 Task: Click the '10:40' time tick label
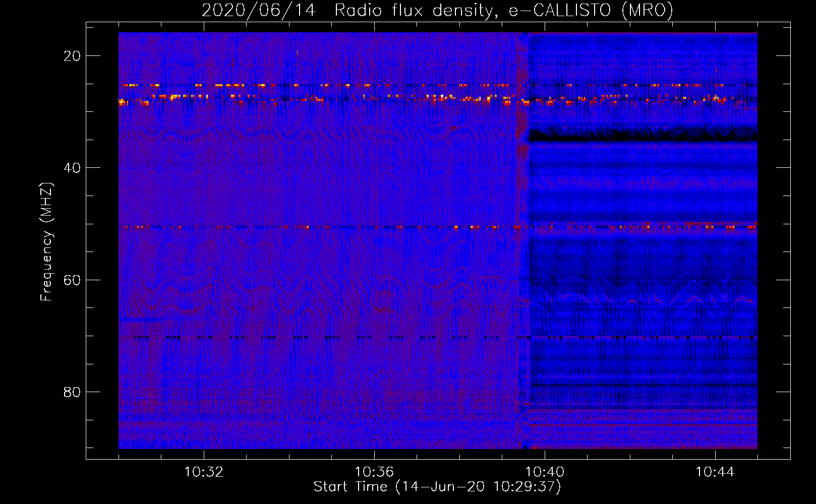[545, 472]
